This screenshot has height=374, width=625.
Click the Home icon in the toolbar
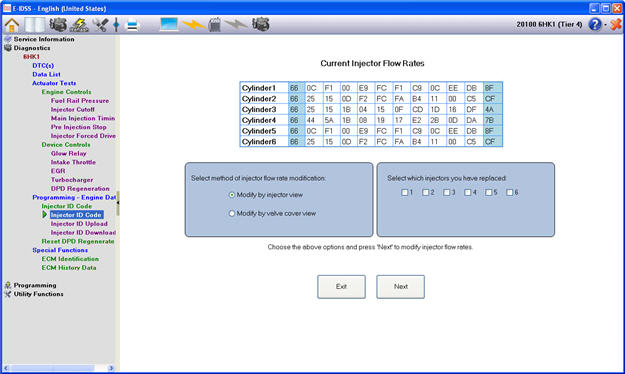(x=12, y=25)
